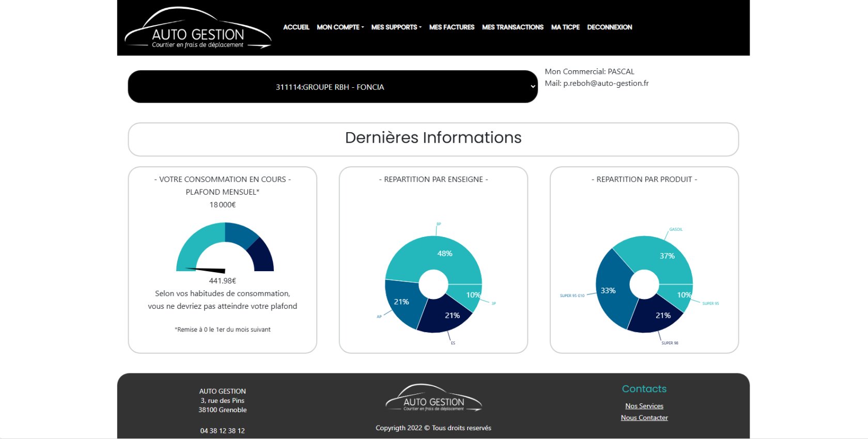868x439 pixels.
Task: Click the SUPER 98 chart label
Action: 670,343
